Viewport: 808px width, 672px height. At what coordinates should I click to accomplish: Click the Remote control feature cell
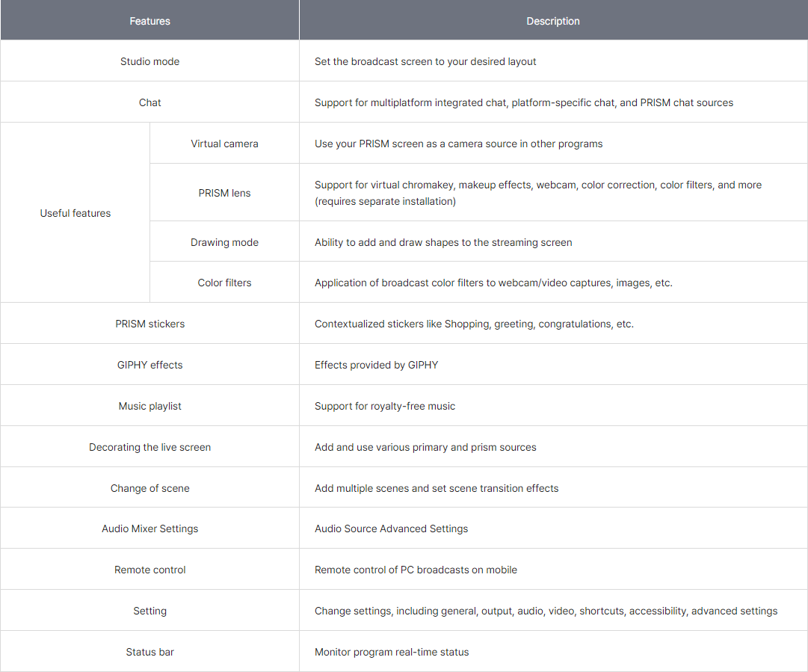click(149, 570)
